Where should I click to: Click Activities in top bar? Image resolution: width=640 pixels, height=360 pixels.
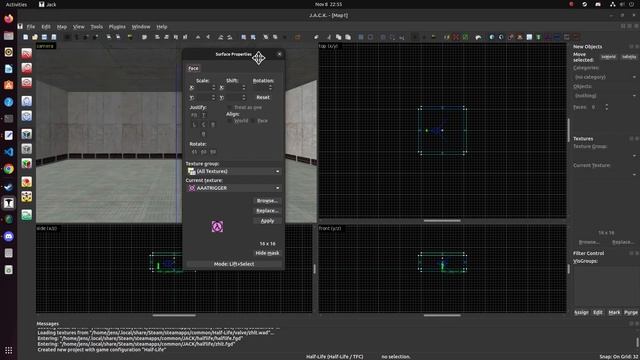coord(16,4)
